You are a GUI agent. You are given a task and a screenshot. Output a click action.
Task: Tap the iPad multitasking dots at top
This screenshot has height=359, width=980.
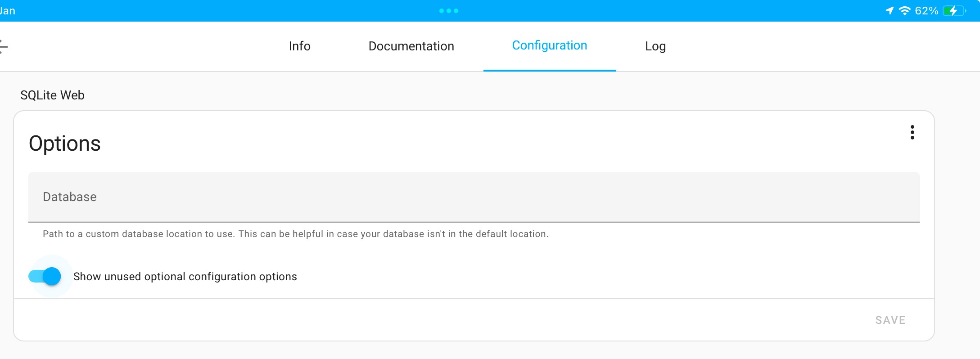pyautogui.click(x=449, y=11)
